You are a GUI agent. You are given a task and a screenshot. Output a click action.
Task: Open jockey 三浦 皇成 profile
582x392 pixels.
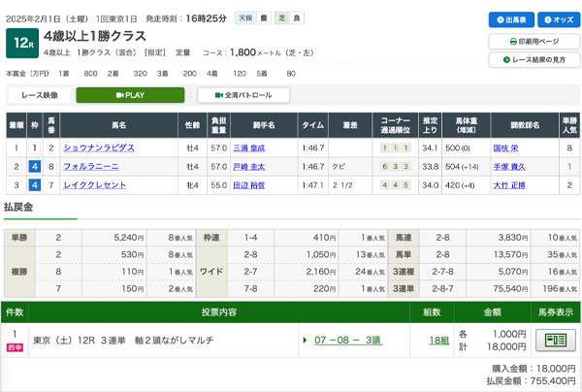point(248,147)
